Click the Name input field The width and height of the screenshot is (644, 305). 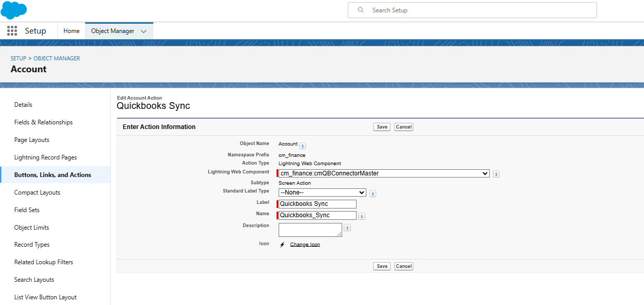(x=317, y=215)
